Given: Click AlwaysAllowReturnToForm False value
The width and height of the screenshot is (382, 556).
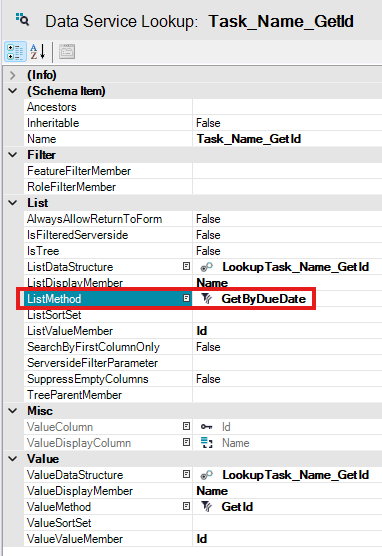Looking at the screenshot, I should point(208,219).
